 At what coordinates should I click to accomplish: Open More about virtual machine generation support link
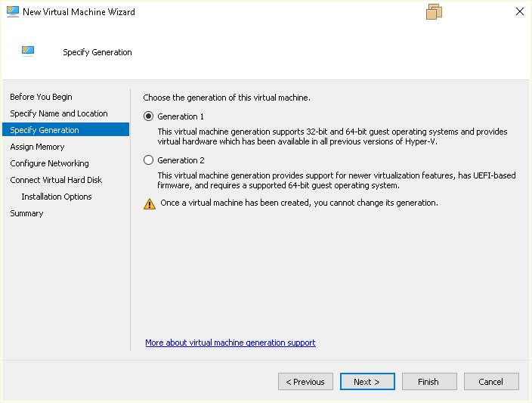[230, 343]
